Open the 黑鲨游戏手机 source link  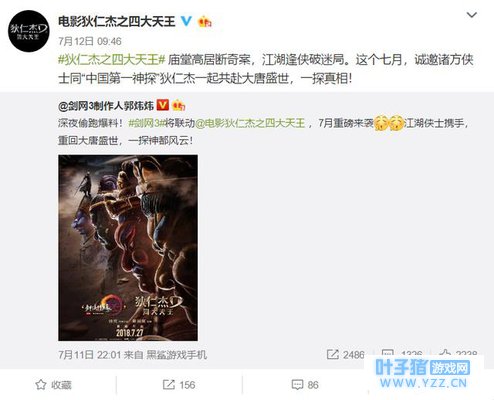pyautogui.click(x=177, y=355)
